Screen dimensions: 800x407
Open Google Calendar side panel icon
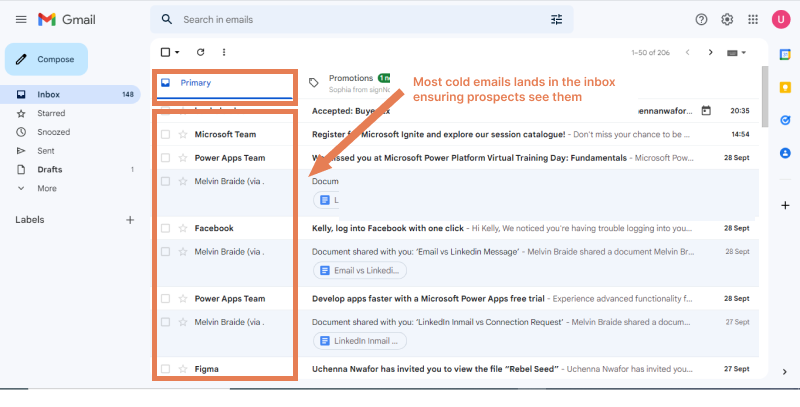[x=785, y=55]
